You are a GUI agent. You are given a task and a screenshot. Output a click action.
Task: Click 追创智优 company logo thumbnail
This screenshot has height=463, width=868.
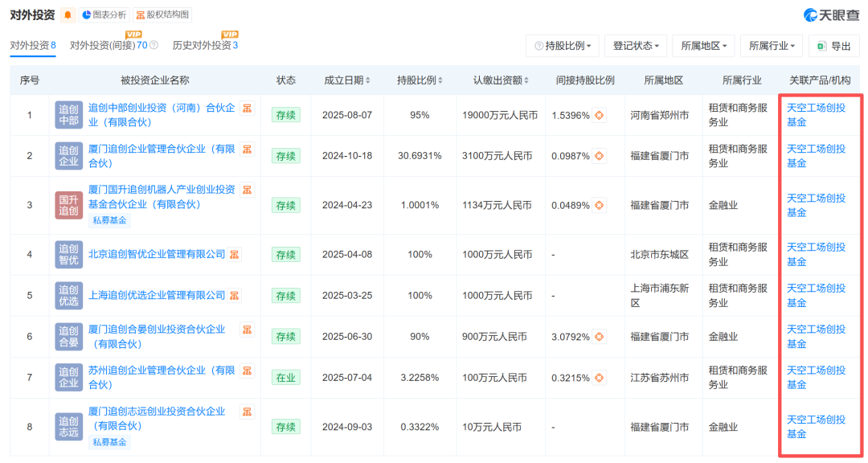click(x=68, y=255)
